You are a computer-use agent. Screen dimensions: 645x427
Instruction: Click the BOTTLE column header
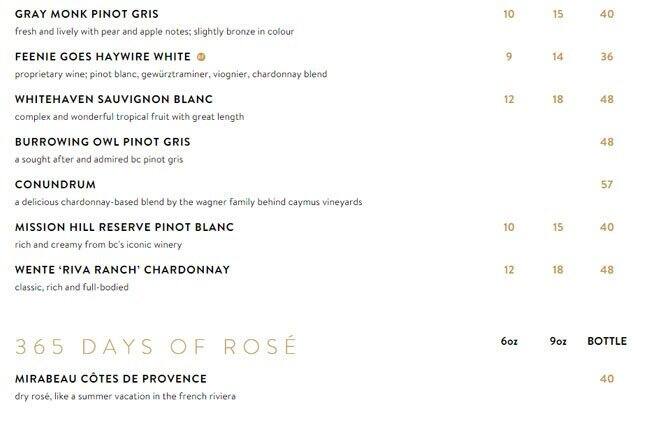pyautogui.click(x=607, y=342)
